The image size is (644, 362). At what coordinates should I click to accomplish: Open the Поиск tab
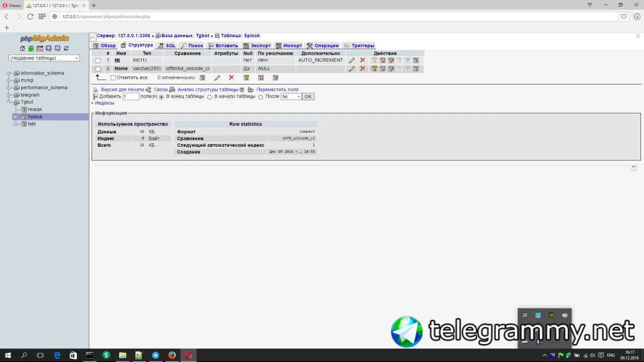coord(192,46)
